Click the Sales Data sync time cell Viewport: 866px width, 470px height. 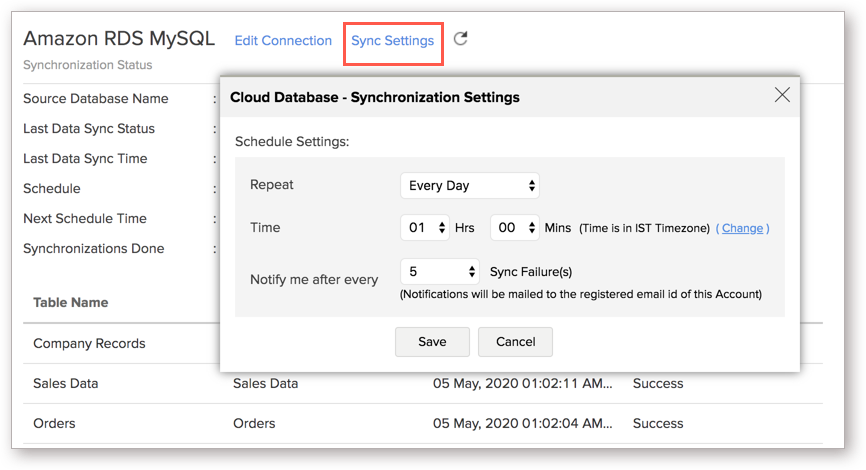[x=522, y=383]
